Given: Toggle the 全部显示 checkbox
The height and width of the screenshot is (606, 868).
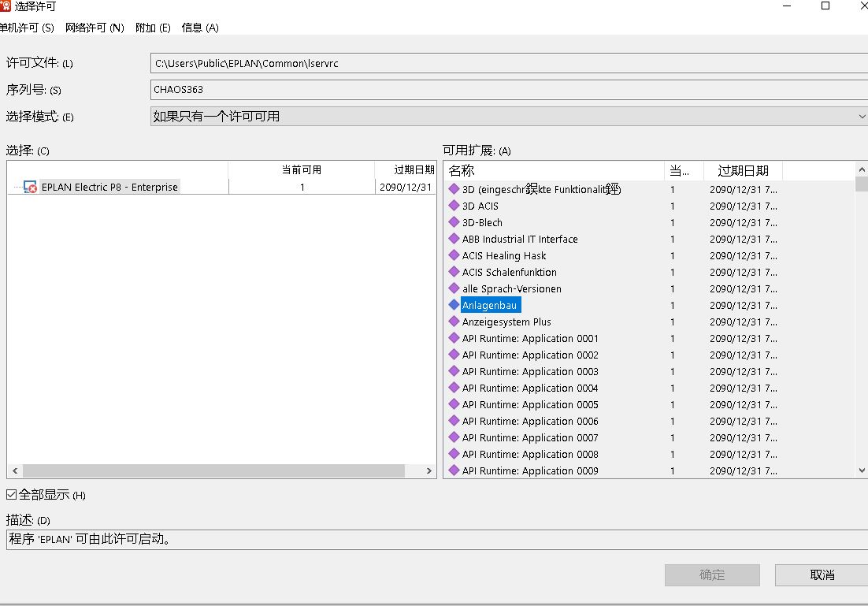Looking at the screenshot, I should (x=11, y=495).
